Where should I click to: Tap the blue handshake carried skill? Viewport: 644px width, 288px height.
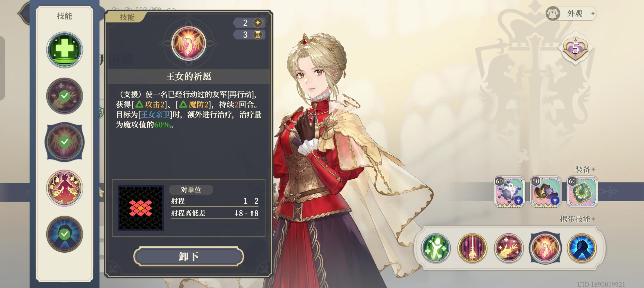(x=582, y=248)
